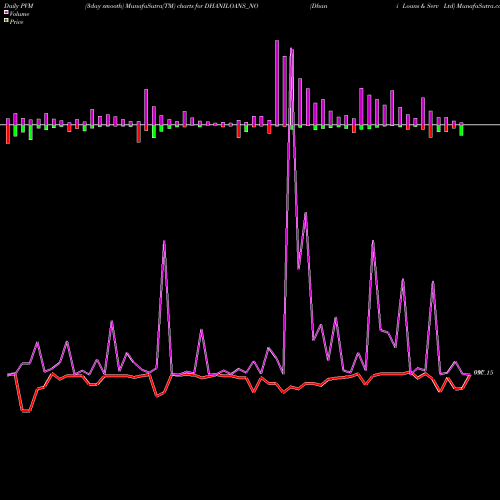The image size is (500, 500).
Task: Click the price value label at line end
Action: pos(483,373)
